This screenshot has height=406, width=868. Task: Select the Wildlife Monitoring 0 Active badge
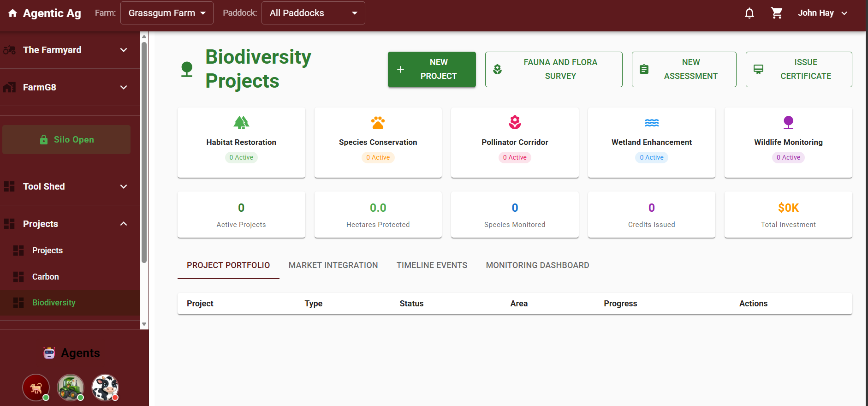pos(788,157)
